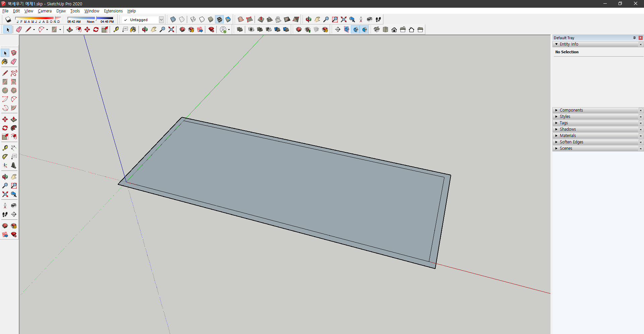The height and width of the screenshot is (334, 644).
Task: Open the Untagged tag dropdown
Action: coord(161,20)
